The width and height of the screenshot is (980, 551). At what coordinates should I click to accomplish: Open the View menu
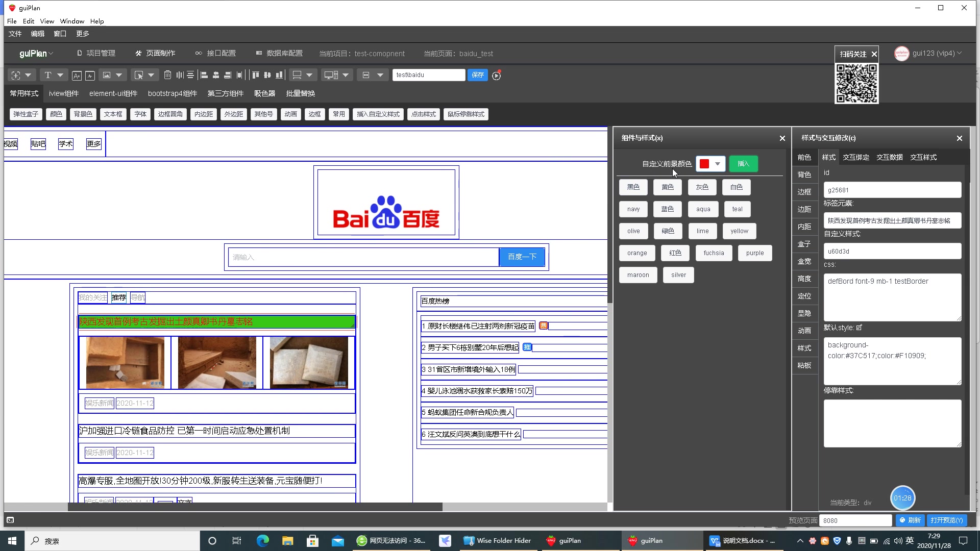click(x=47, y=21)
